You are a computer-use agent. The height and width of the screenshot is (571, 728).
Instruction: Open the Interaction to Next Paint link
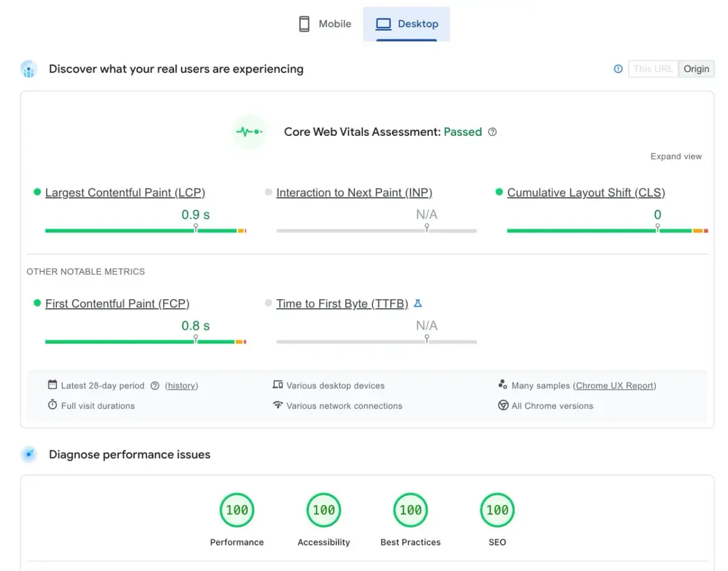(x=354, y=193)
